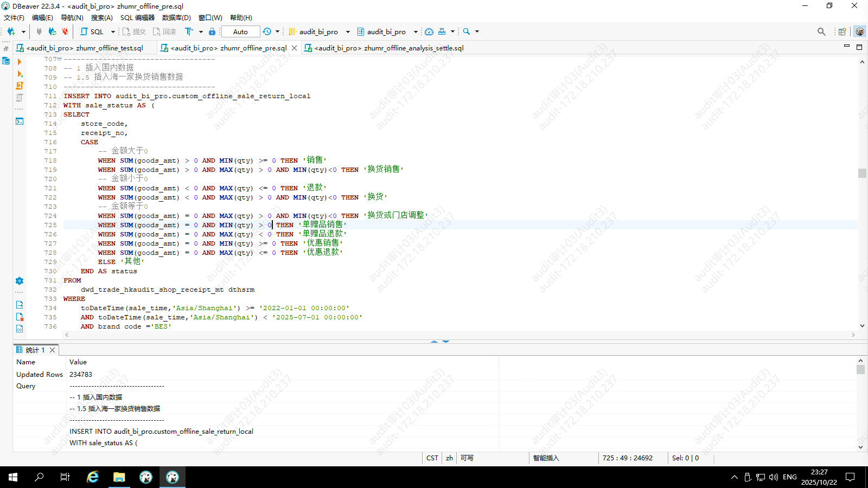Viewport: 868px width, 488px height.
Task: Switch to zhumr_offline_test.sql tab
Action: point(85,48)
